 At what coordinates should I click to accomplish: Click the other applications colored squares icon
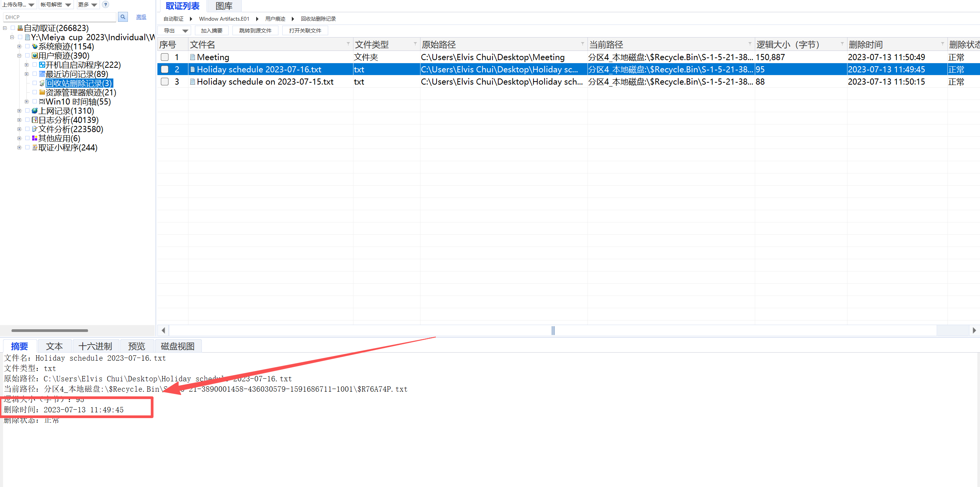point(35,138)
